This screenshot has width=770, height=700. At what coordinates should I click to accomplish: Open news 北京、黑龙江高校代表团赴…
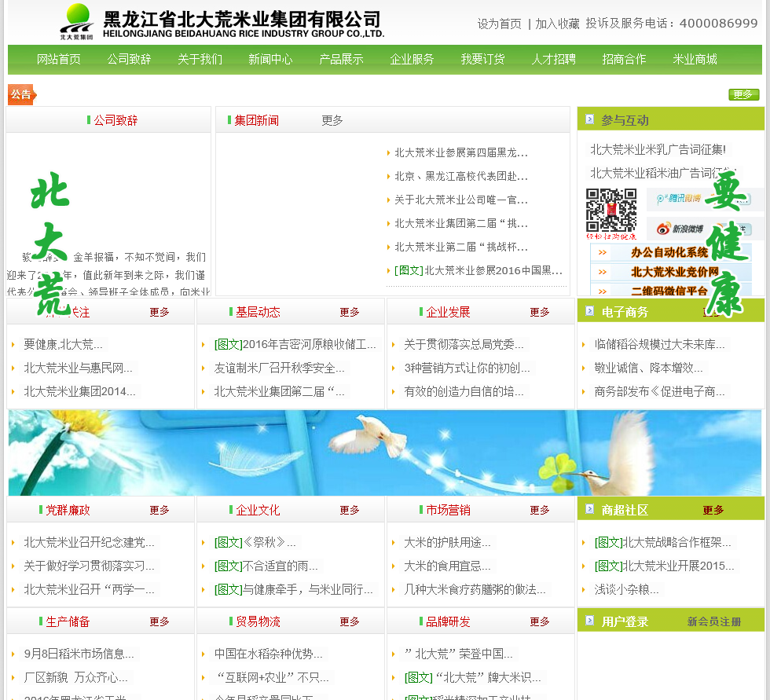click(461, 176)
